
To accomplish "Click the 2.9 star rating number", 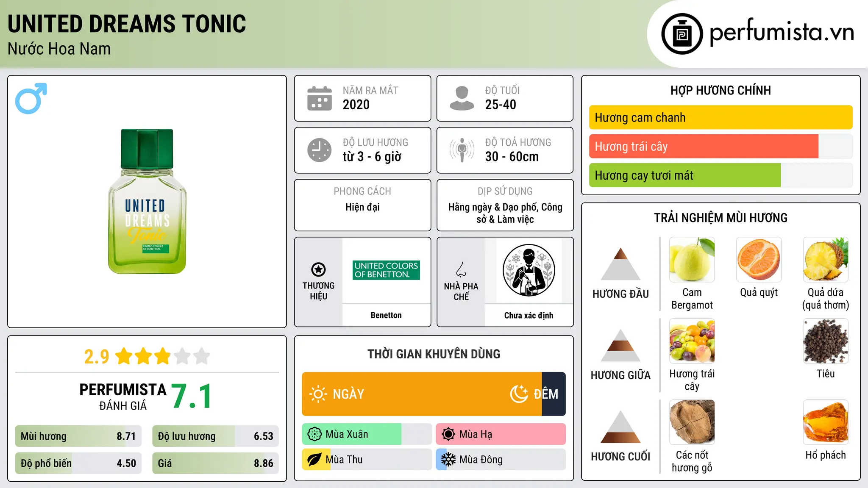I will 97,357.
